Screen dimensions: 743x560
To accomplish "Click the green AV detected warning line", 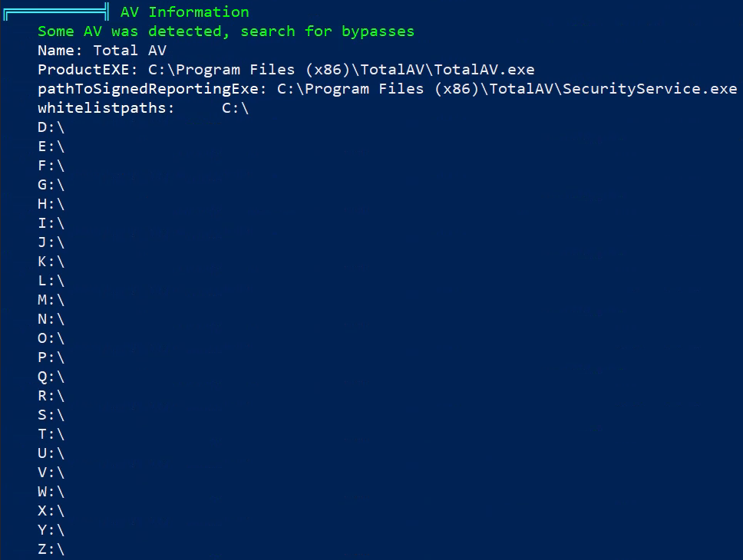I will coord(226,31).
